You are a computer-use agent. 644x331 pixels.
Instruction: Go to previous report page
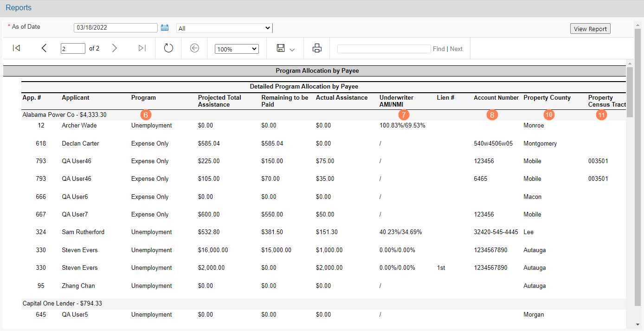44,48
